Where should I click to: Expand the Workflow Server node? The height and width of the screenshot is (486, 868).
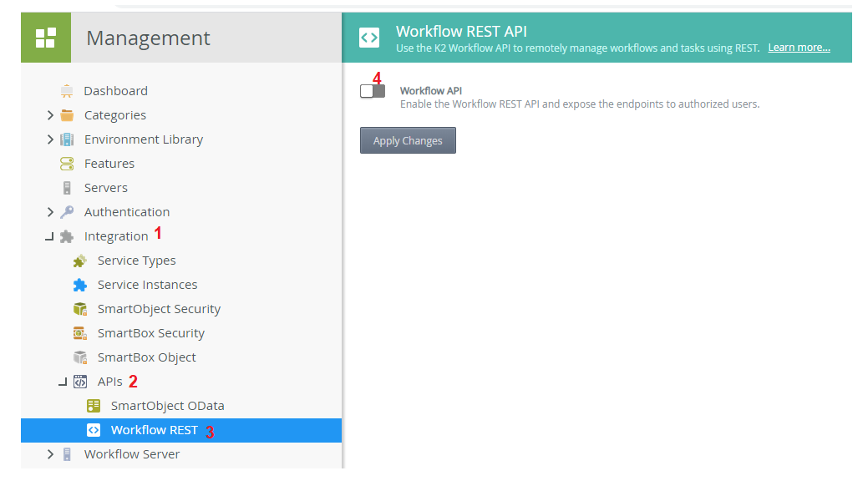coord(51,454)
